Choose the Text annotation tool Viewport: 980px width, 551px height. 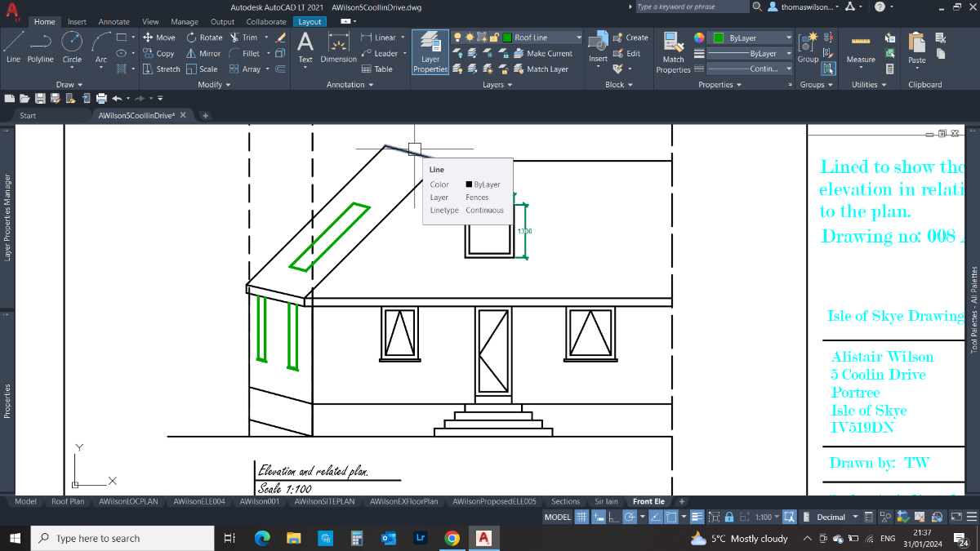(305, 47)
